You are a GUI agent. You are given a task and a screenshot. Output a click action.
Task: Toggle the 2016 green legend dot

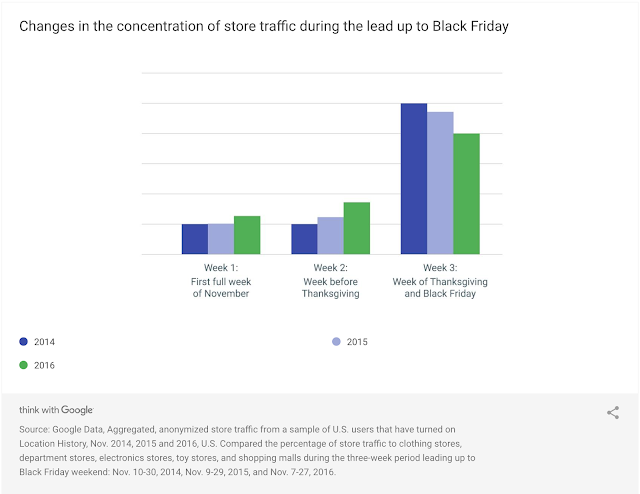(24, 365)
